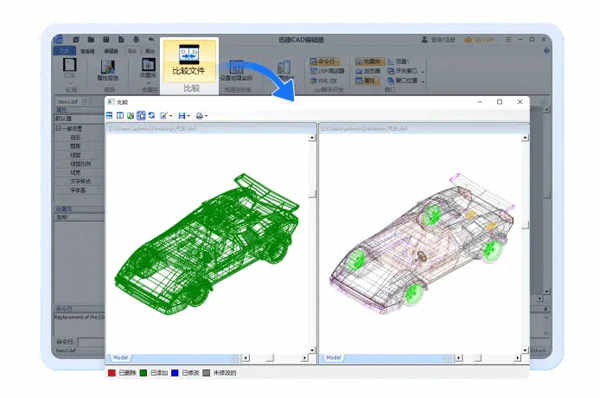Click the left pane vertical scrollbar up arrow
The height and width of the screenshot is (398, 600).
[x=312, y=138]
